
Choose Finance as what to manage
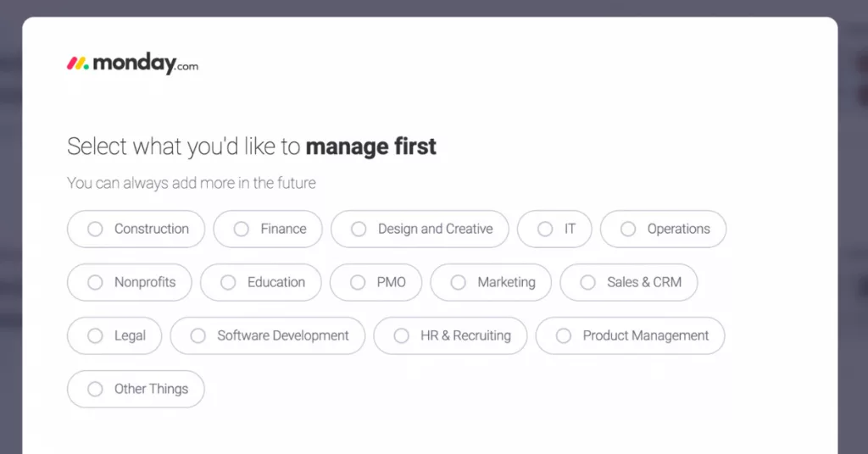[268, 229]
